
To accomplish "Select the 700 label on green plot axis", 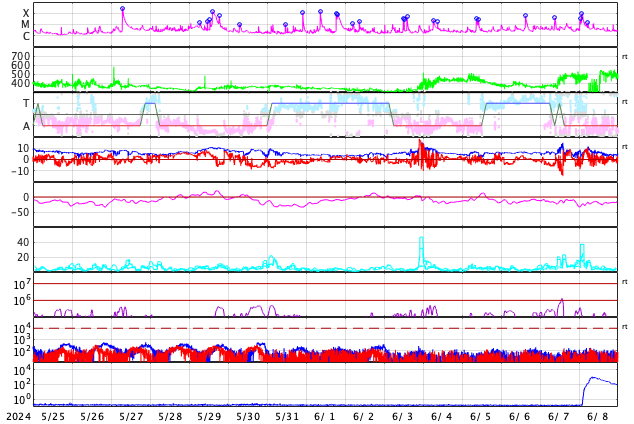I will (x=21, y=56).
